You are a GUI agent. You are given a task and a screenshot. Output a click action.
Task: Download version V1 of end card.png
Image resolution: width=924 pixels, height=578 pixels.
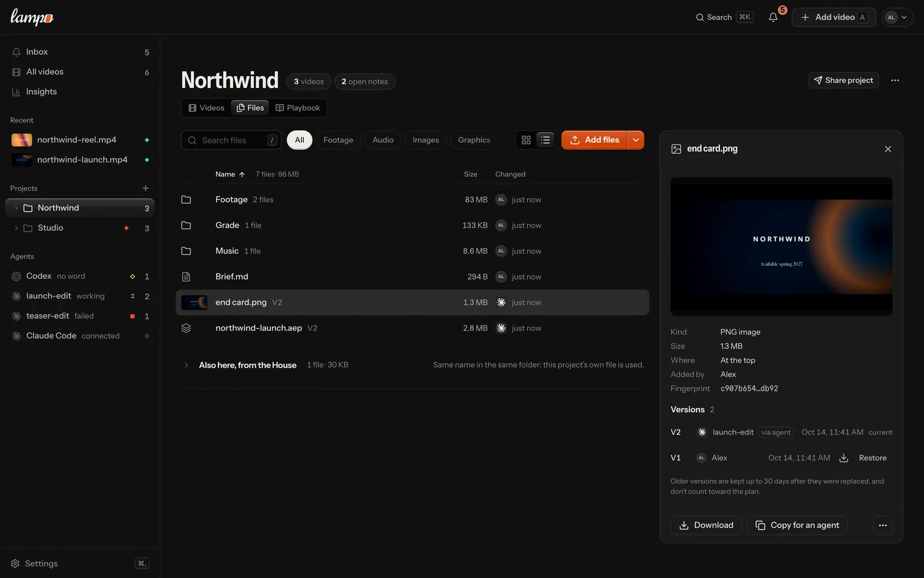[x=844, y=458]
